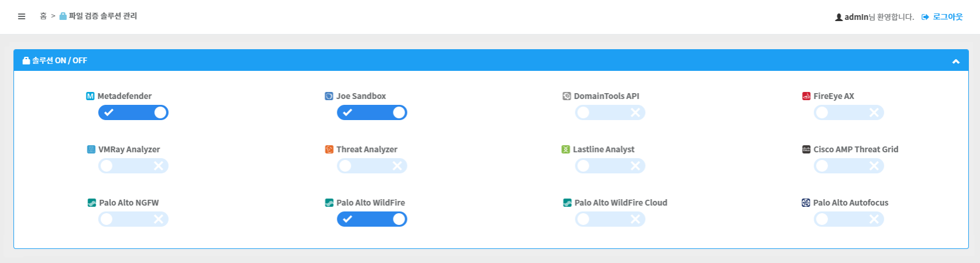This screenshot has height=263, width=980.
Task: Click the Joe Sandbox logo icon
Action: point(329,96)
